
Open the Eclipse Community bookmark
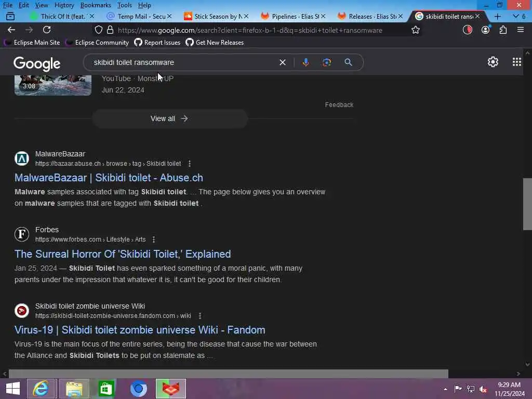pyautogui.click(x=98, y=43)
